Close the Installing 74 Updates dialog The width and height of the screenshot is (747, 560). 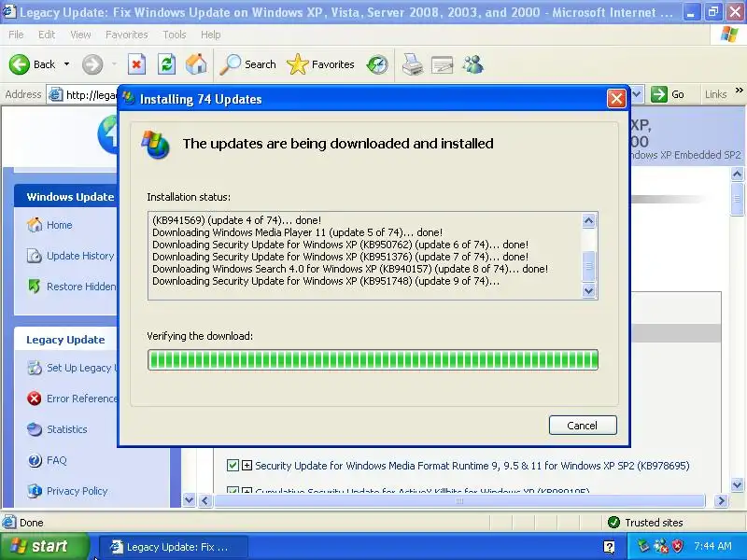click(616, 99)
